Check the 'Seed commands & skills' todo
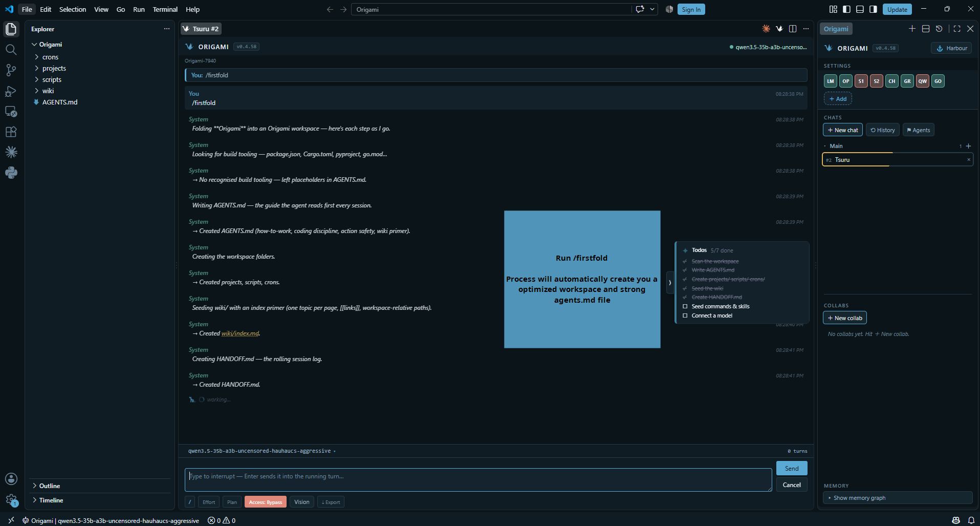 coord(685,306)
